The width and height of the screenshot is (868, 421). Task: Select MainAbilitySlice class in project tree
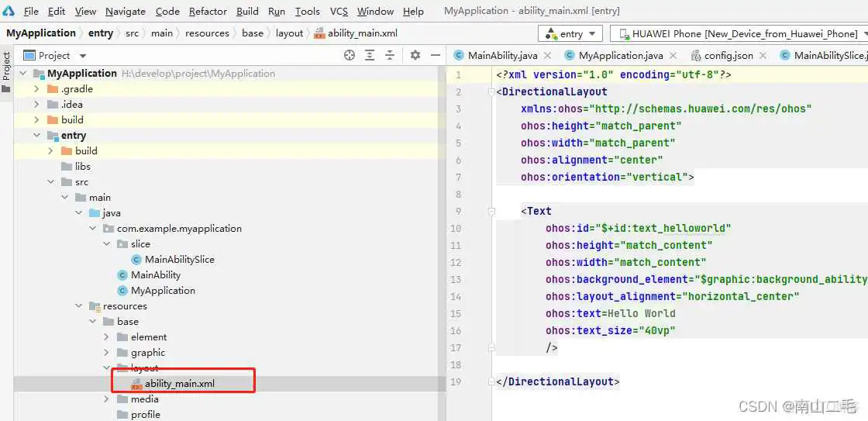click(x=179, y=260)
